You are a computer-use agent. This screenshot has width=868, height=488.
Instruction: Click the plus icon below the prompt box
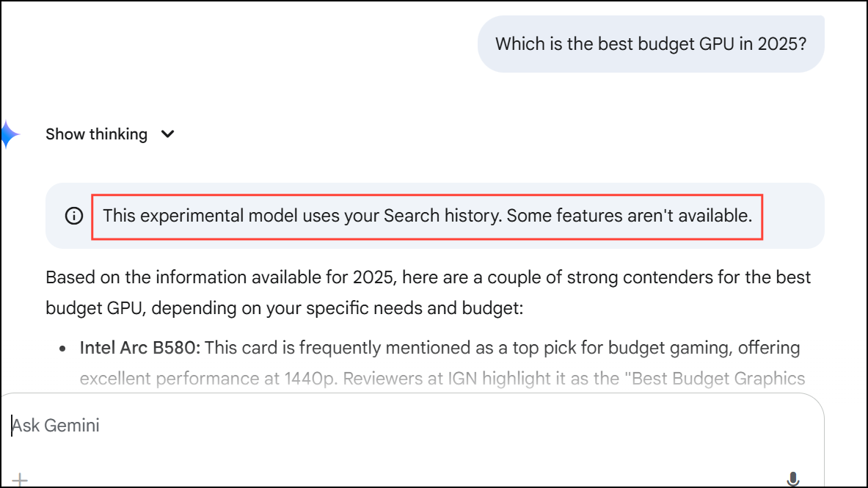(20, 480)
